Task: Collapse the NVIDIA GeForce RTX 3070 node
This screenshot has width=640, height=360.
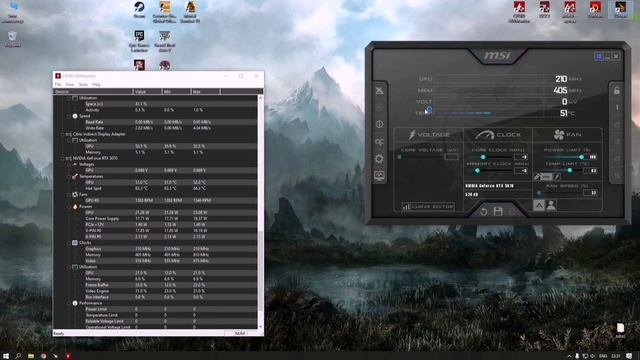Action: pyautogui.click(x=62, y=158)
